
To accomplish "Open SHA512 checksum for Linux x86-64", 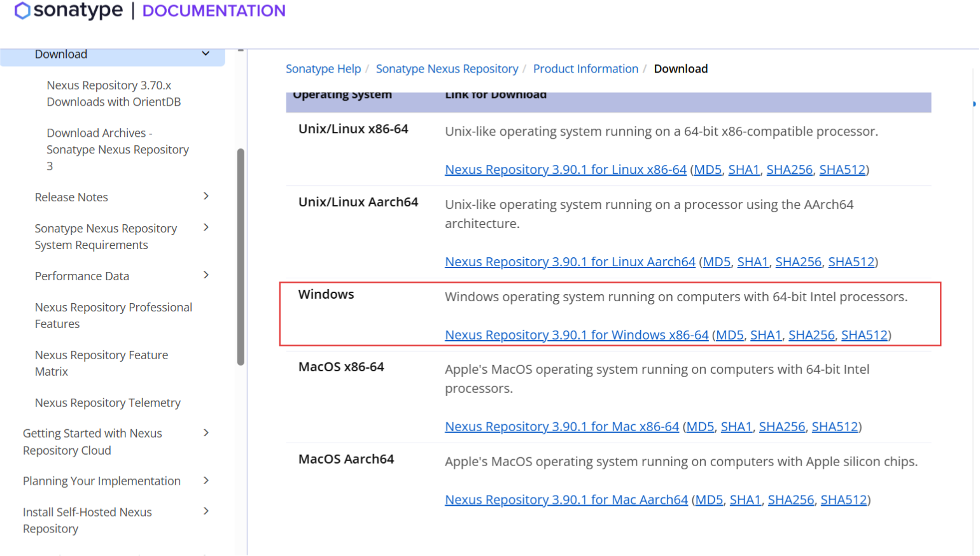I will [843, 170].
